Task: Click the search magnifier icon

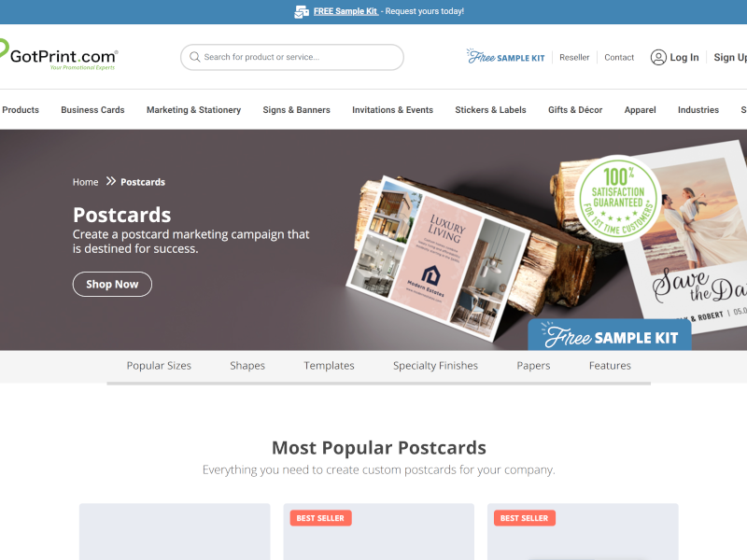Action: click(x=194, y=57)
